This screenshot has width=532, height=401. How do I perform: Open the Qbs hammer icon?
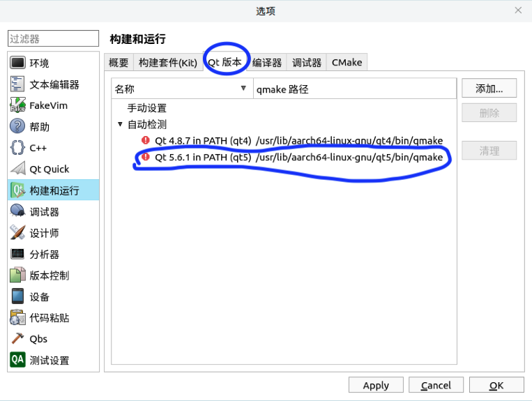17,338
